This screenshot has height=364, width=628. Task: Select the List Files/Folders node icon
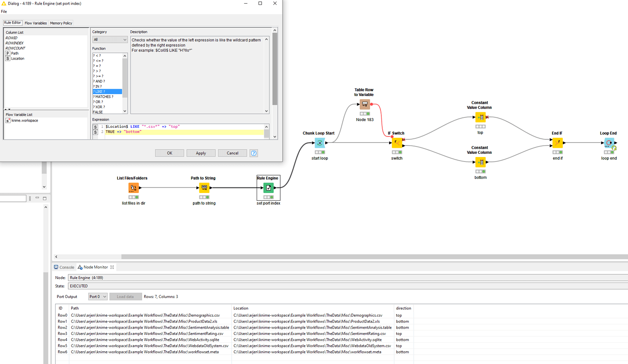133,187
